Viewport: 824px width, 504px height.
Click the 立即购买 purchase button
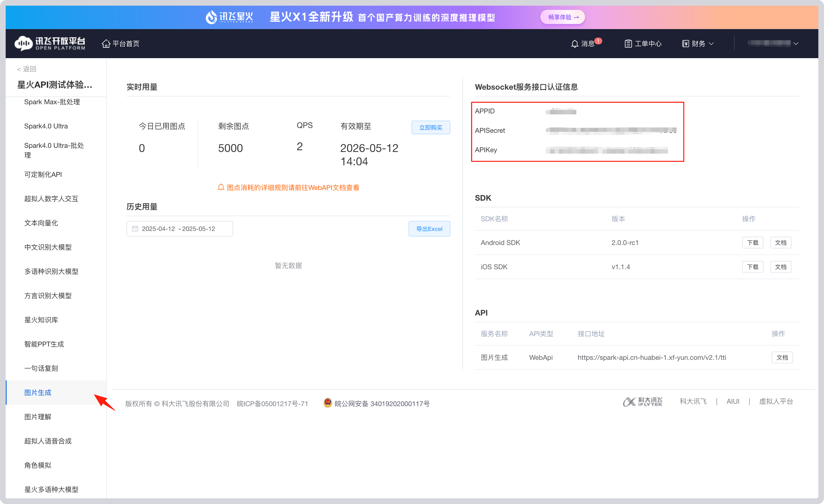[x=431, y=127]
